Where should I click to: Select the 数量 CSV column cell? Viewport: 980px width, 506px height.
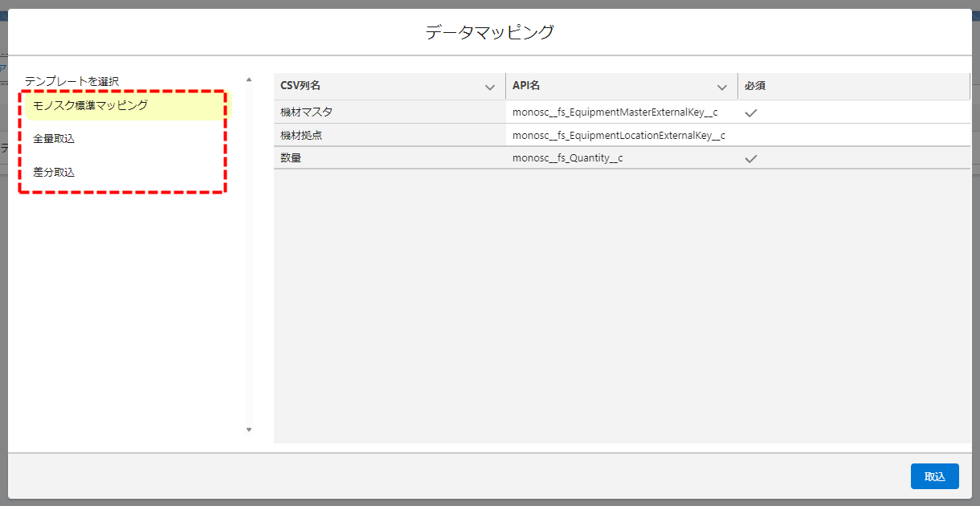tap(291, 158)
